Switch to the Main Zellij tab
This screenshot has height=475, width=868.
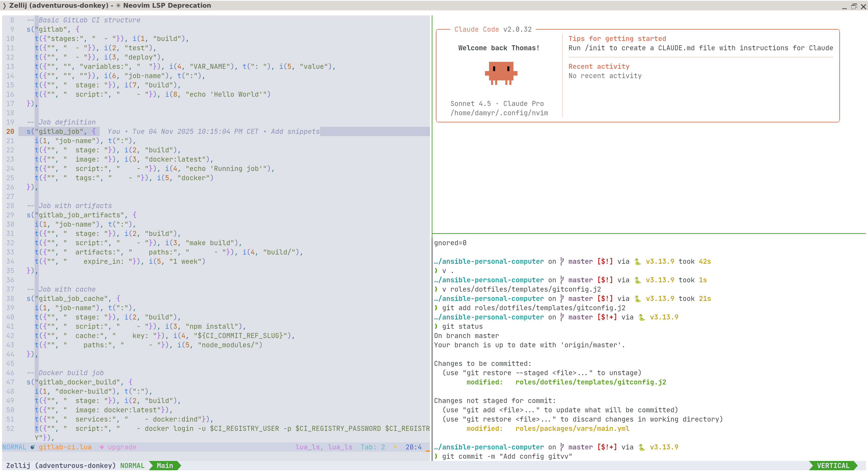(165, 465)
